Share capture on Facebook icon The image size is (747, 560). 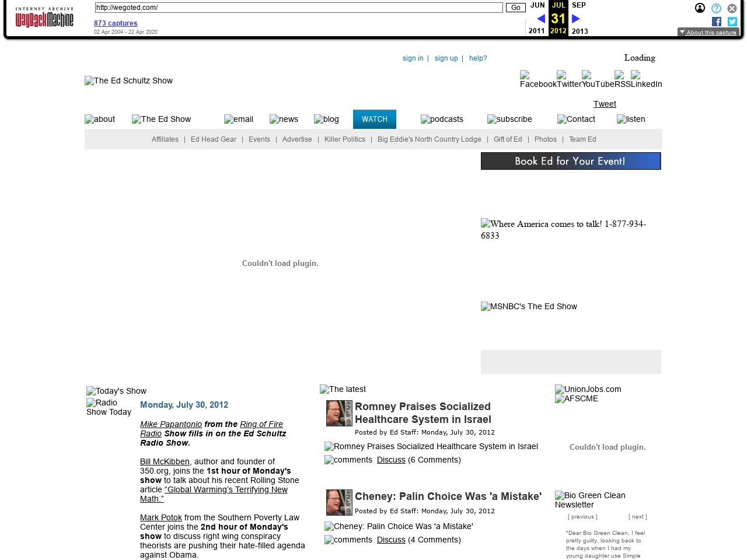click(x=717, y=22)
